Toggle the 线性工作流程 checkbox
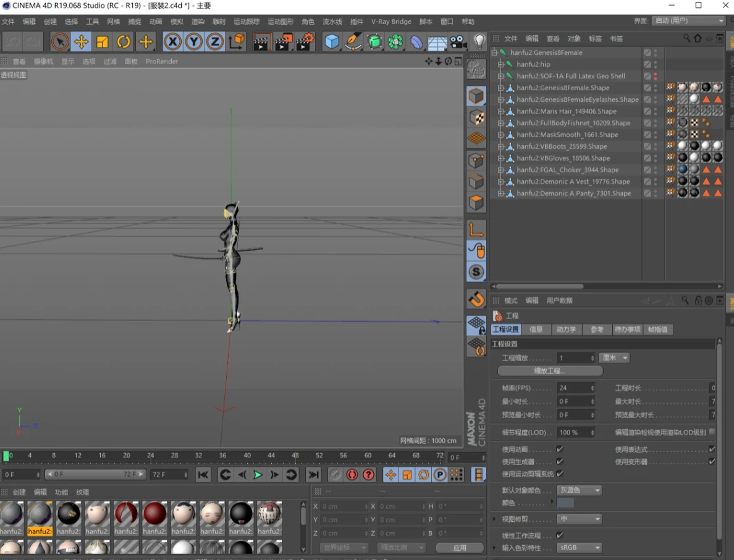Viewport: 734px width, 560px height. point(559,535)
